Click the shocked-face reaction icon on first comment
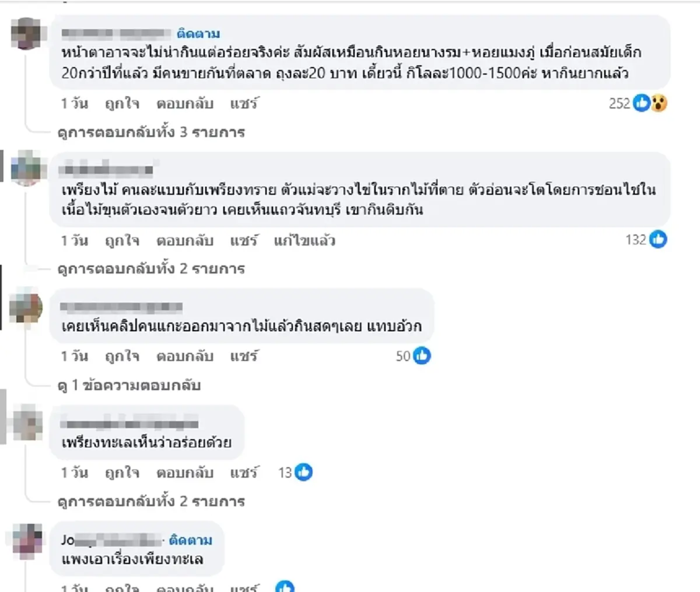Viewport: 700px width, 592px height. (x=658, y=103)
